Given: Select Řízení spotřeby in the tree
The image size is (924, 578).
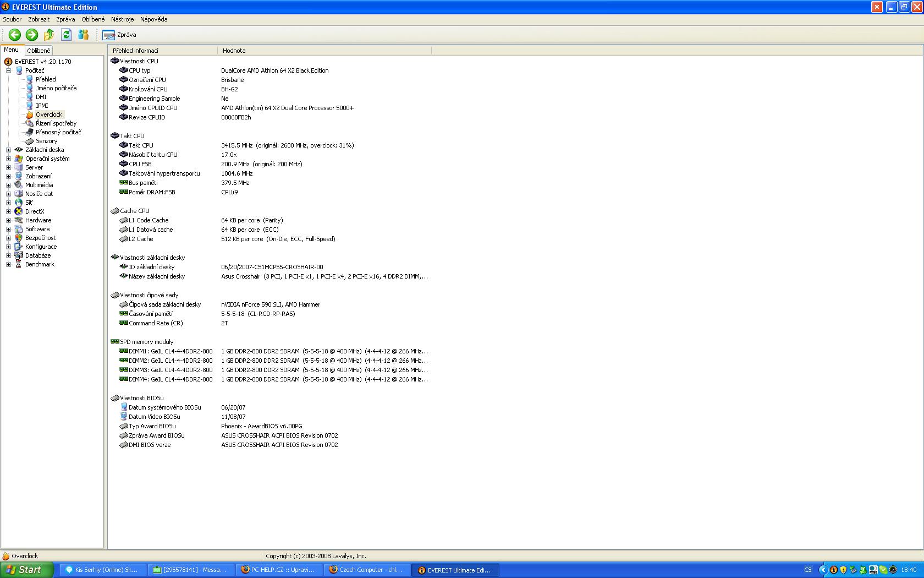Looking at the screenshot, I should coord(56,123).
